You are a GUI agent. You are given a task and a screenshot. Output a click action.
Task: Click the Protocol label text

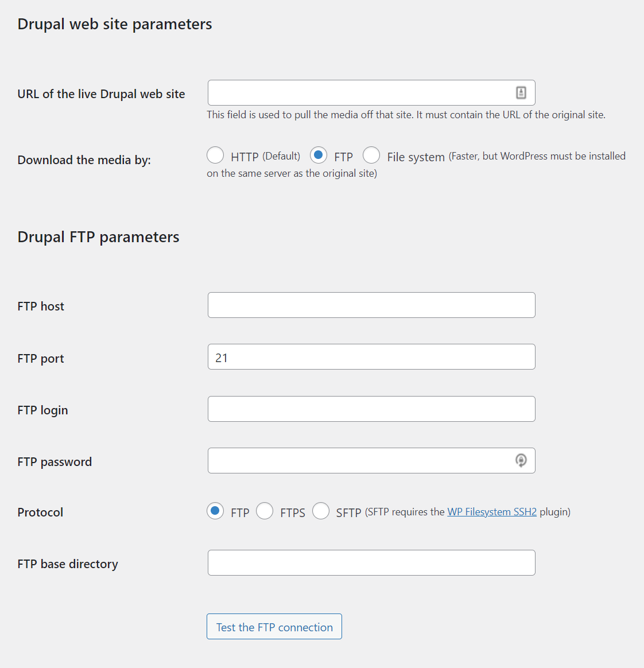click(x=40, y=512)
